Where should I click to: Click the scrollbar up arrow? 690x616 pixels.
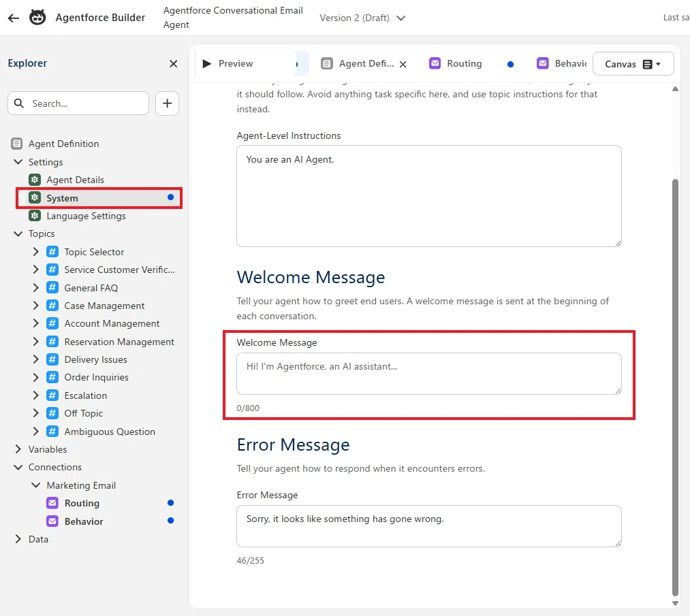pyautogui.click(x=676, y=89)
